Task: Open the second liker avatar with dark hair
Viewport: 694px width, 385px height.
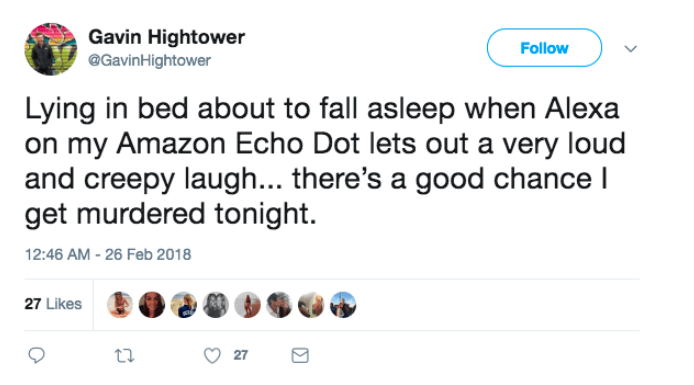Action: click(x=152, y=305)
